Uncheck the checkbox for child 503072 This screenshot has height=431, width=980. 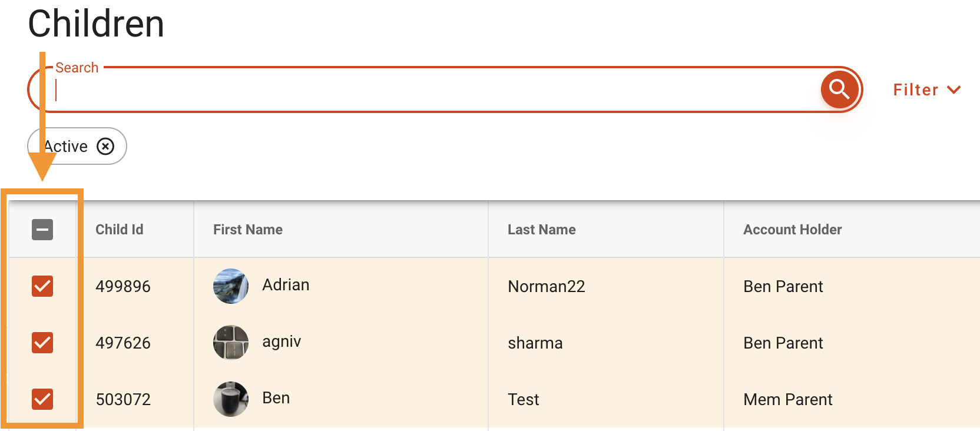41,399
